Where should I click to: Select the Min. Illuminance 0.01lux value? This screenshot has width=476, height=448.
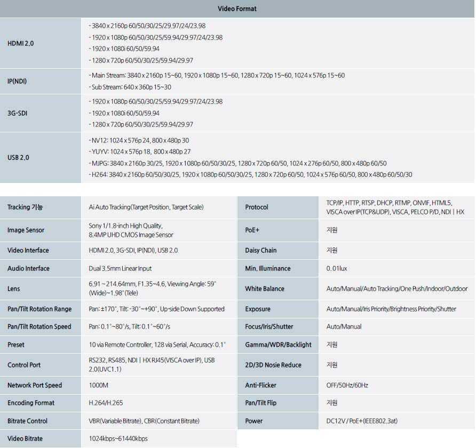tap(337, 268)
